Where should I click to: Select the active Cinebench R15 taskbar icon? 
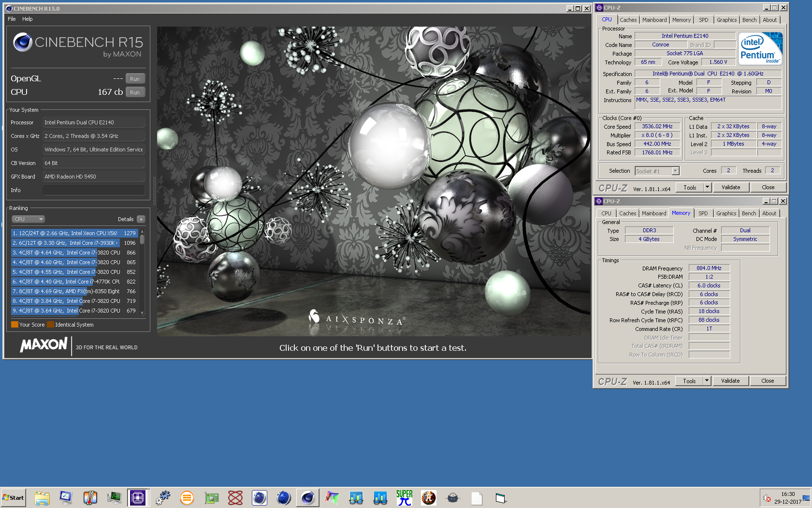308,498
